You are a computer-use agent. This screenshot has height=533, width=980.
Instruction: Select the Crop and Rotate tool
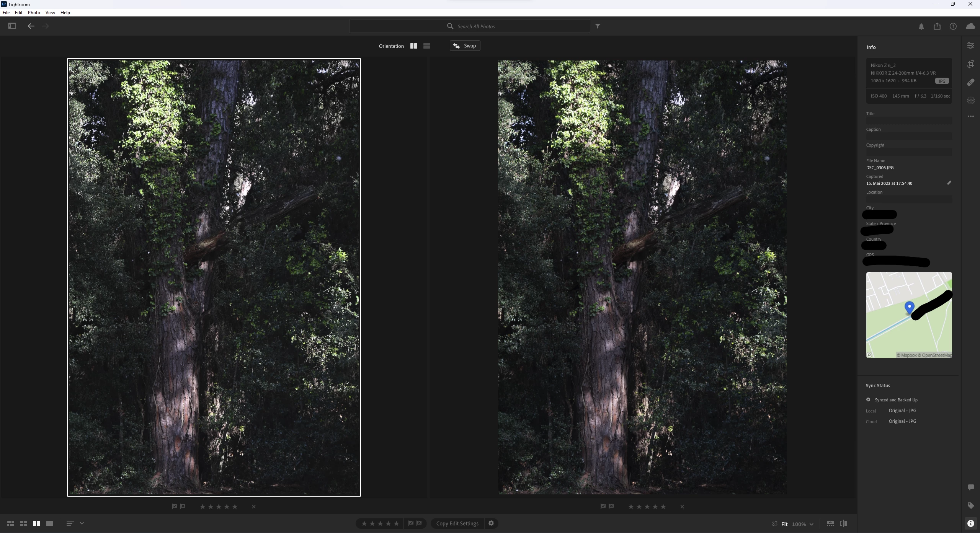click(x=970, y=64)
